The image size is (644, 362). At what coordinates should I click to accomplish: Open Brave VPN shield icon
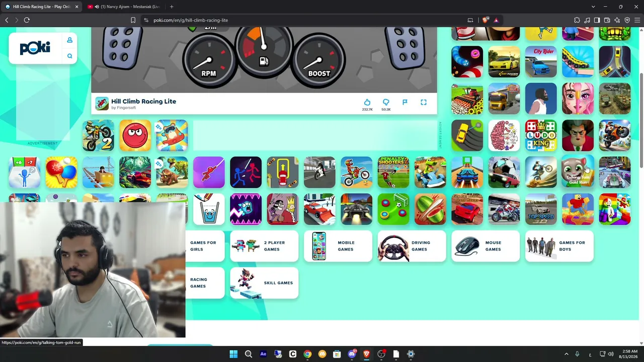coord(627,20)
